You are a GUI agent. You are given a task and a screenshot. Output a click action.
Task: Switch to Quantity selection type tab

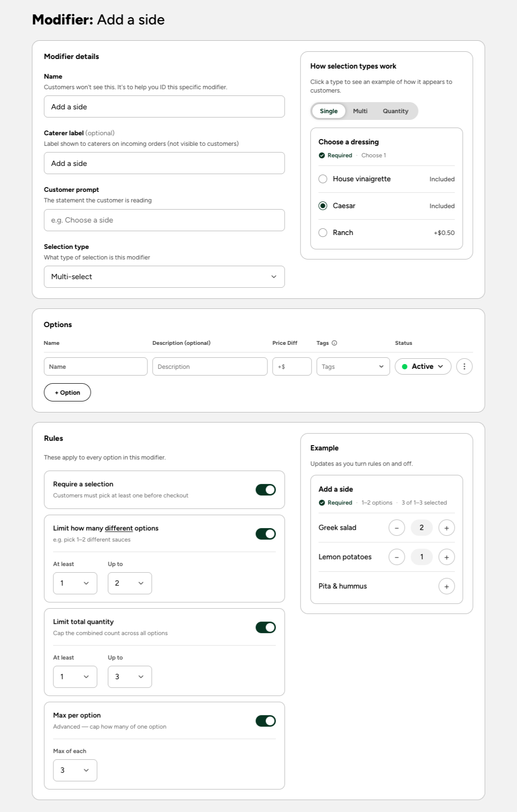(x=396, y=111)
